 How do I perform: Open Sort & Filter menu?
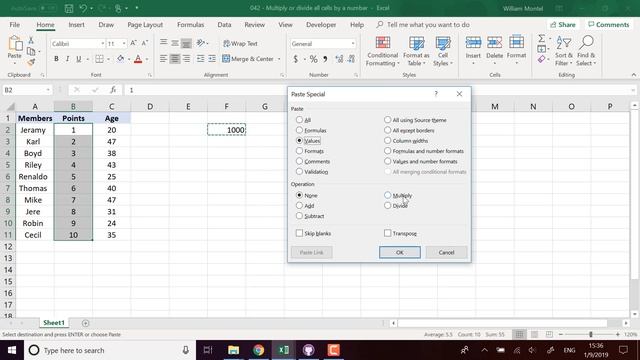(563, 51)
